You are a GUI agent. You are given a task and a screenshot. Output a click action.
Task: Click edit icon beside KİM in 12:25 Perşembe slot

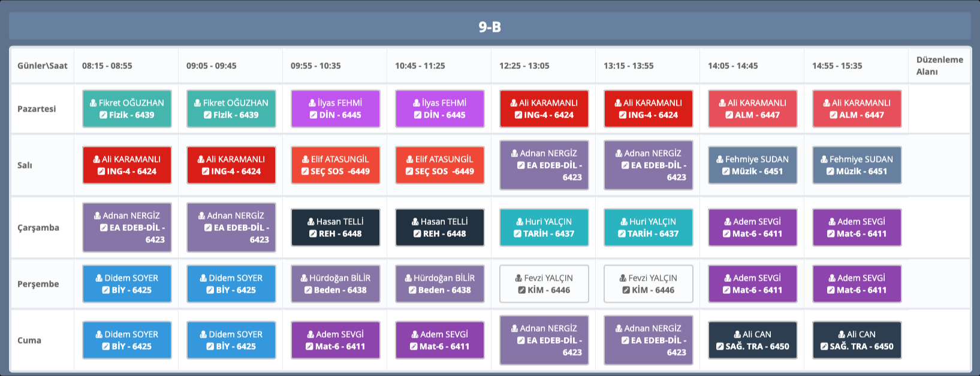coord(522,290)
